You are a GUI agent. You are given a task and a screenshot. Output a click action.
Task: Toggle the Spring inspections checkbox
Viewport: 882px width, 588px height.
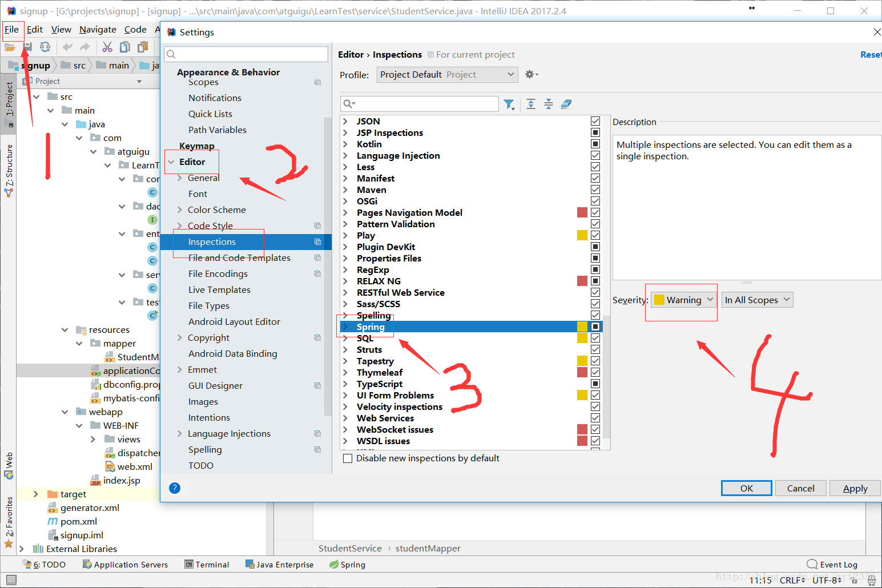pyautogui.click(x=595, y=327)
